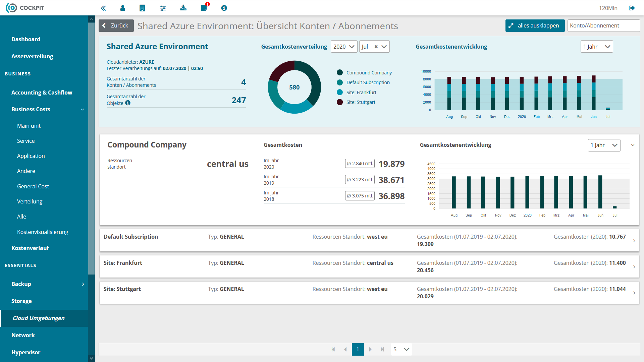This screenshot has height=362, width=644.
Task: Click the donut chart center 580
Action: tap(294, 87)
